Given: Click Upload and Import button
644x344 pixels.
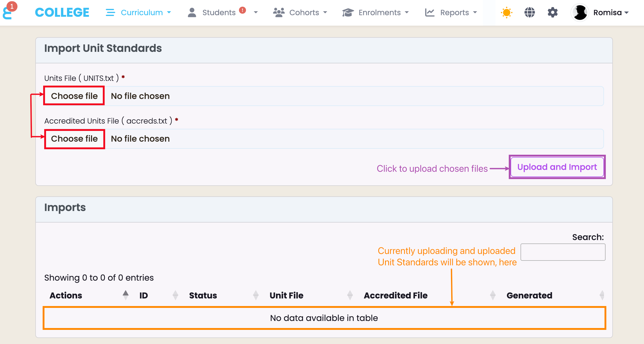Looking at the screenshot, I should [557, 167].
